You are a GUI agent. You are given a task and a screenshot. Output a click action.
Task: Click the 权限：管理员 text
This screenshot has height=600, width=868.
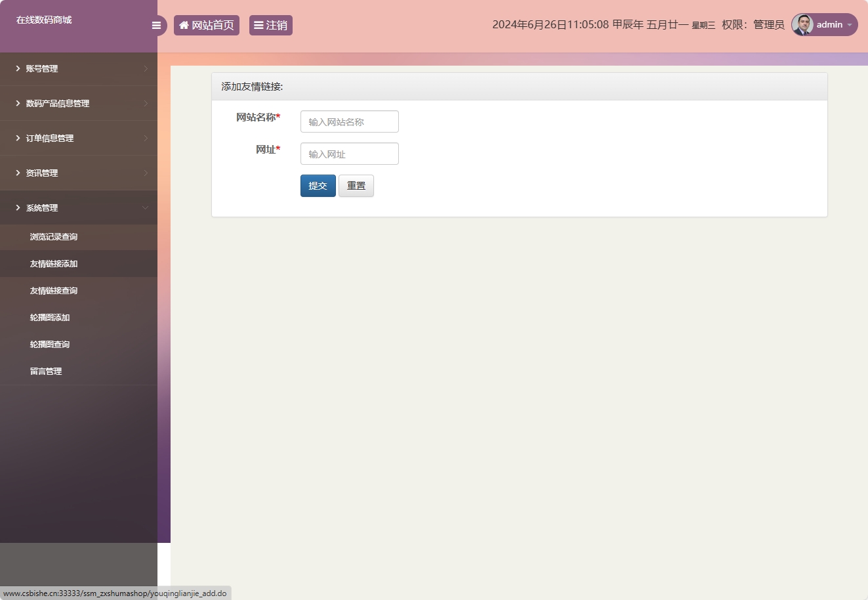(x=753, y=25)
